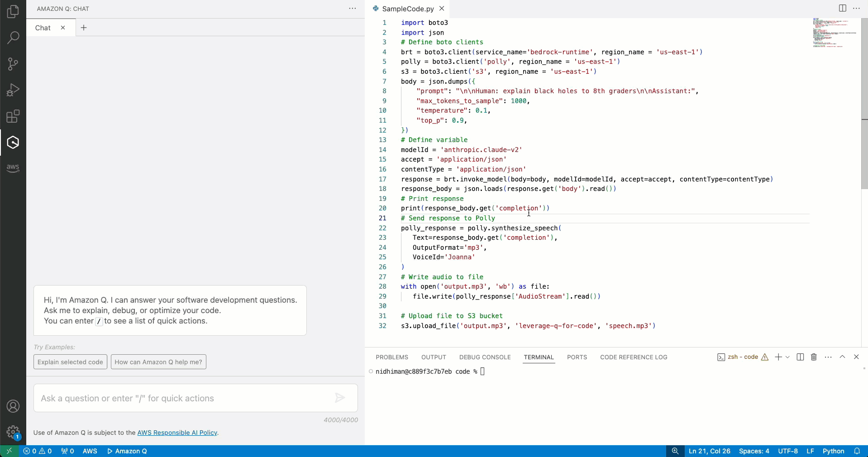Switch to the OUTPUT tab
868x457 pixels.
pos(433,357)
